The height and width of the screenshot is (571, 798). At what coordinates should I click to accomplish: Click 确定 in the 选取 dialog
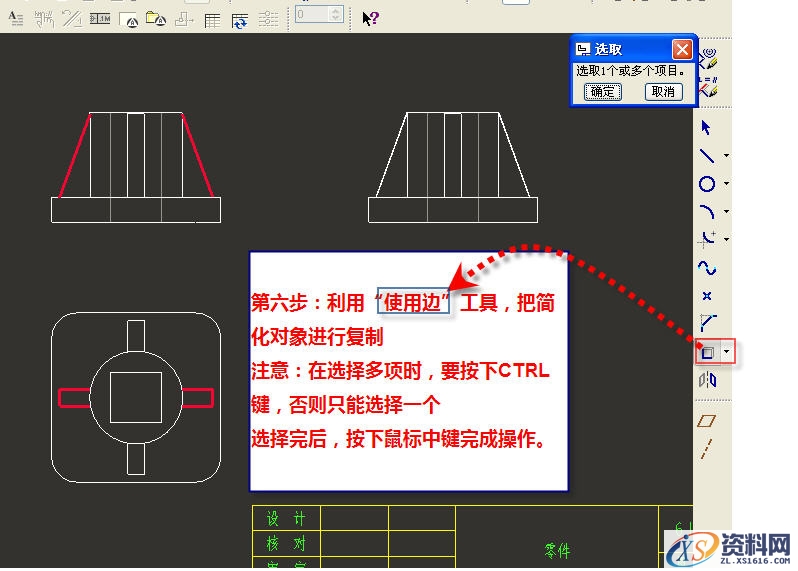(x=603, y=92)
